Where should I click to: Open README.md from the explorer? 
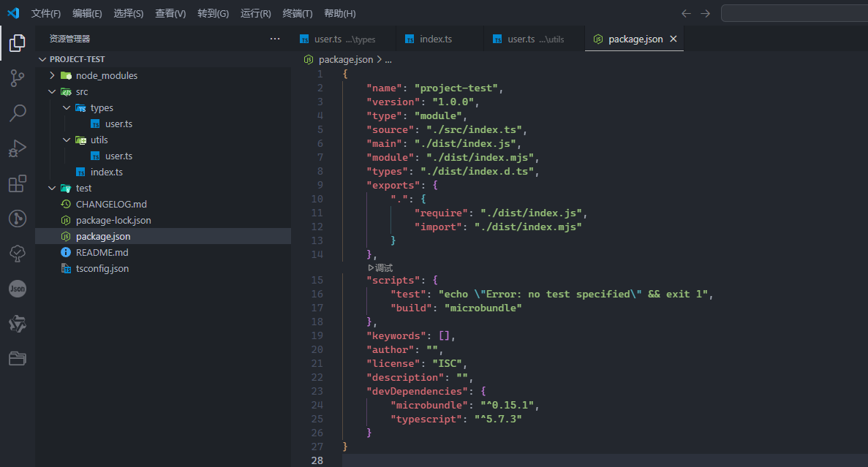click(x=102, y=252)
